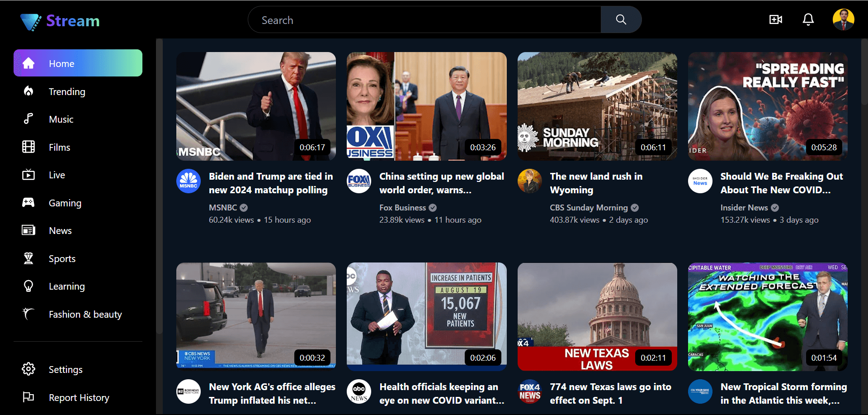Select Home in the sidebar
868x415 pixels.
pyautogui.click(x=78, y=63)
